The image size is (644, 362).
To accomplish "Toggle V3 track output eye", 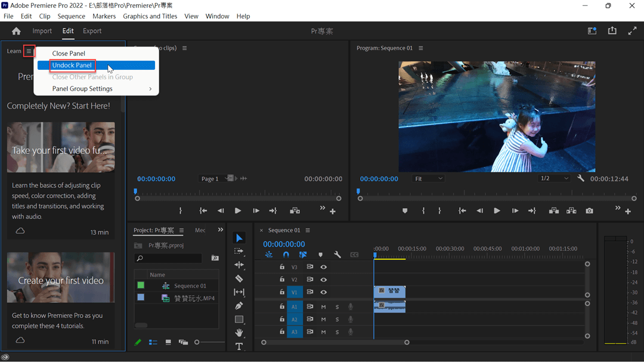I will click(x=324, y=267).
